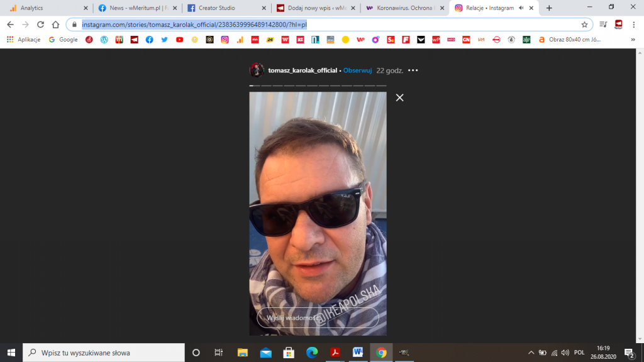Bookmark this page with star icon
Screen dimensions: 644x362
click(x=584, y=25)
